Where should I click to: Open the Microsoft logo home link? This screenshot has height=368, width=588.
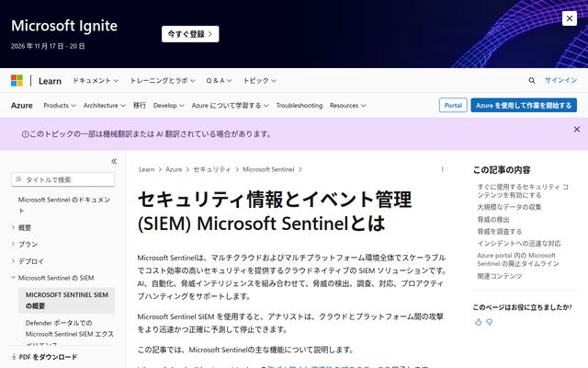[17, 80]
